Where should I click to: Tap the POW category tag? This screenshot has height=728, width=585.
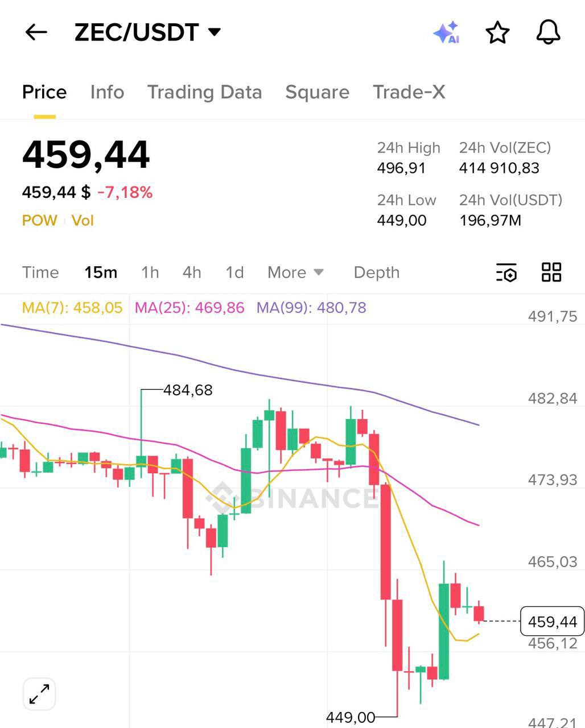click(x=40, y=221)
